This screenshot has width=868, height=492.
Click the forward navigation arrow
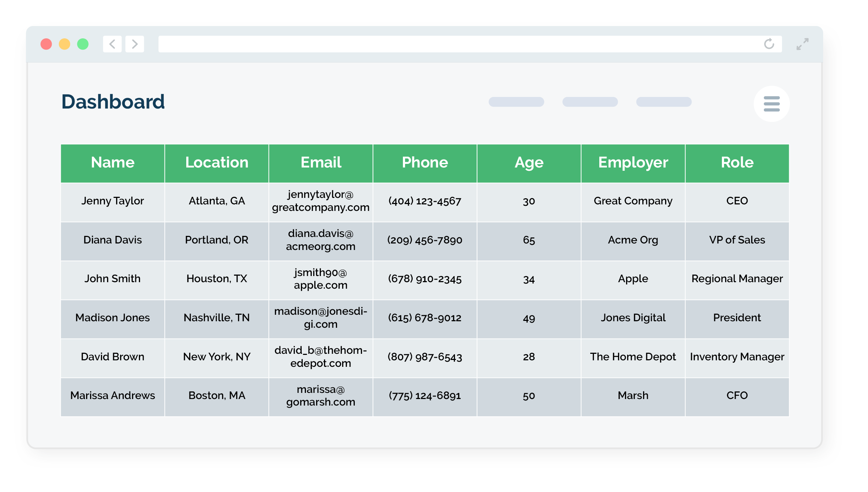(x=135, y=44)
